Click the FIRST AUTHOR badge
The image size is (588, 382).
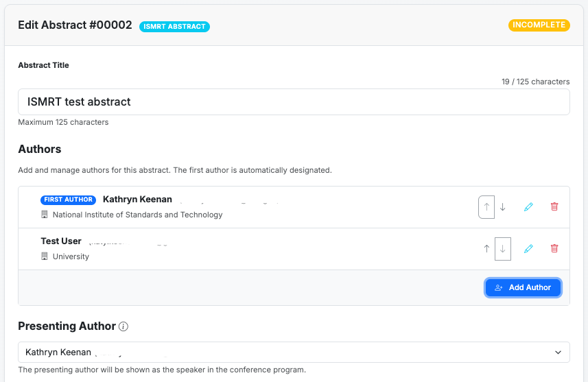[69, 200]
